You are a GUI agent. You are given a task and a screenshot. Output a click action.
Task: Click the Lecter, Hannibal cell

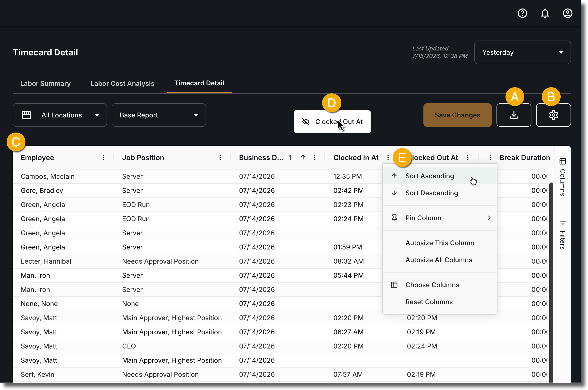click(46, 261)
